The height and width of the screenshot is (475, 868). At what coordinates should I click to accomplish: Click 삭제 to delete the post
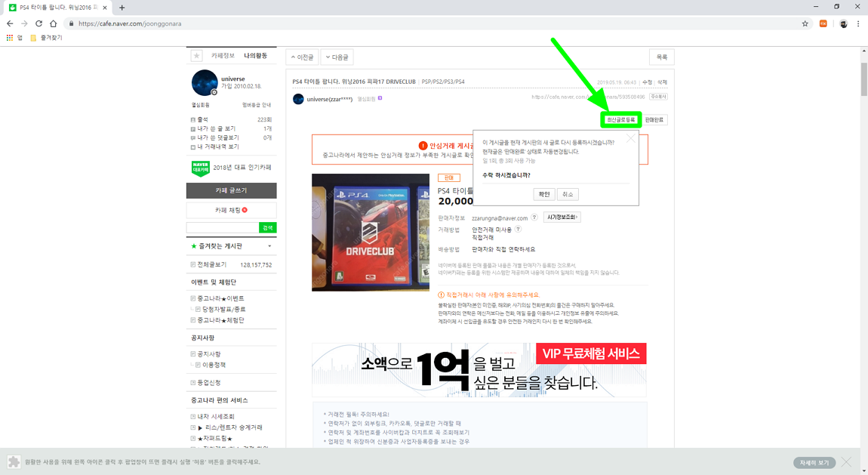tap(662, 82)
